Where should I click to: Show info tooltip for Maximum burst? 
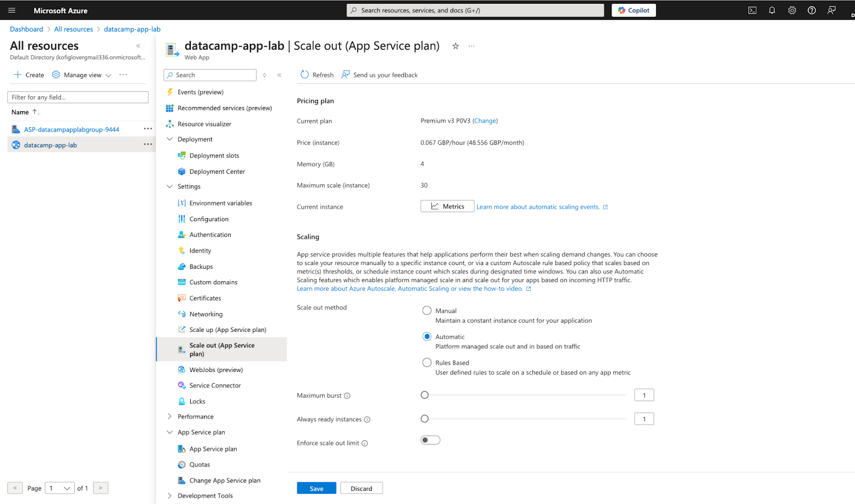[347, 396]
